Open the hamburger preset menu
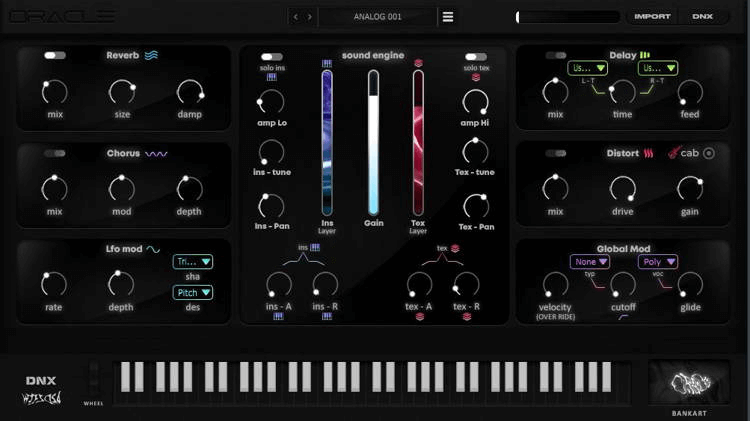This screenshot has width=750, height=421. tap(448, 17)
